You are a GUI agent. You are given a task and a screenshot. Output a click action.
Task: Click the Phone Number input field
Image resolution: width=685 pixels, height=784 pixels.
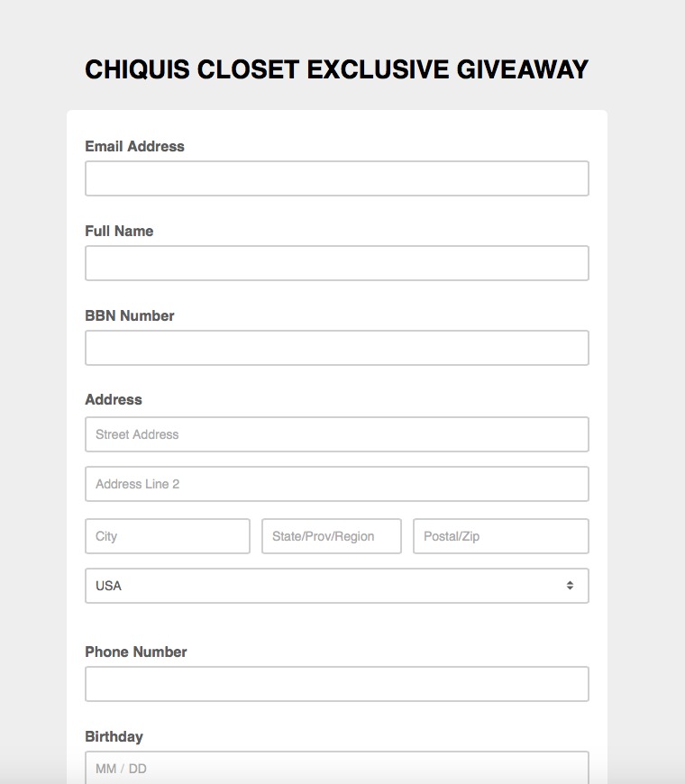(x=336, y=684)
